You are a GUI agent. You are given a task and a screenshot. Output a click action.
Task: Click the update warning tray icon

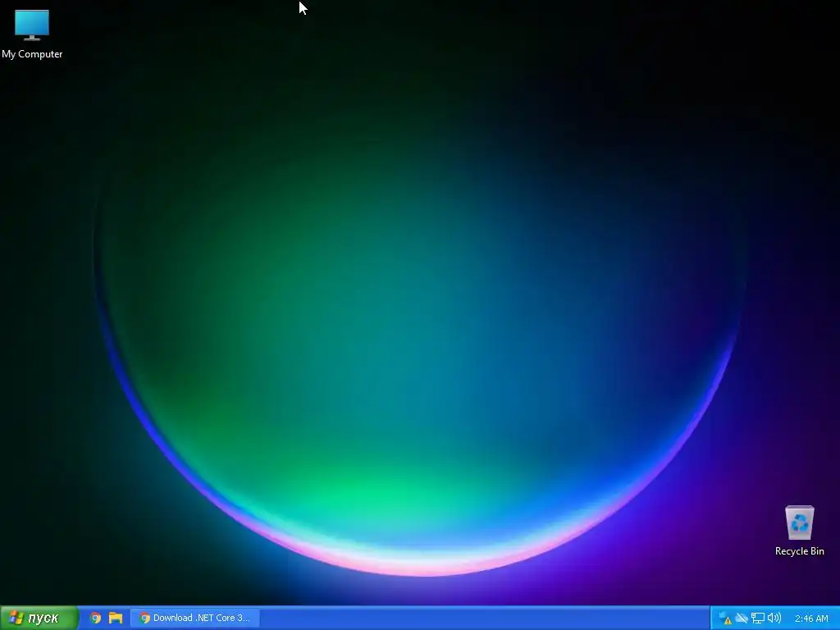click(725, 619)
